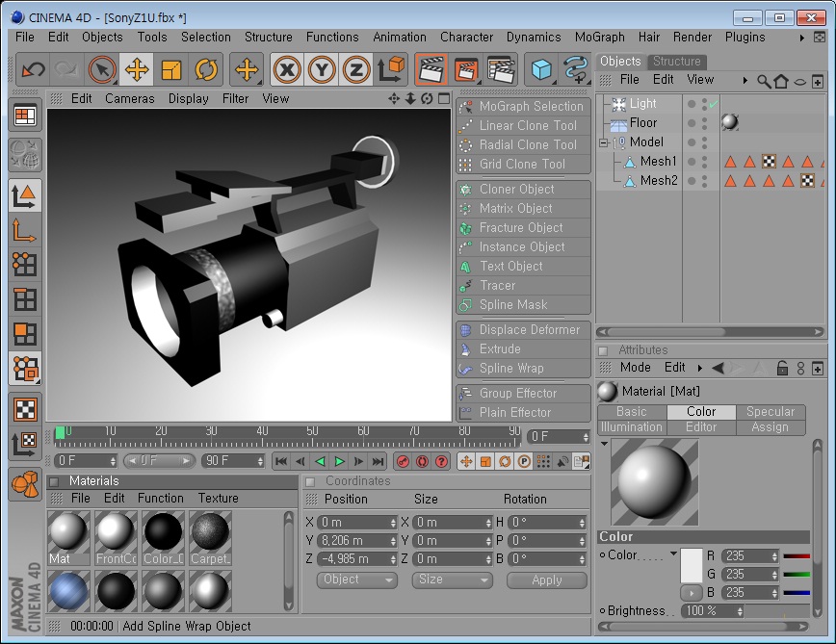Add Spline Wrap object

524,368
